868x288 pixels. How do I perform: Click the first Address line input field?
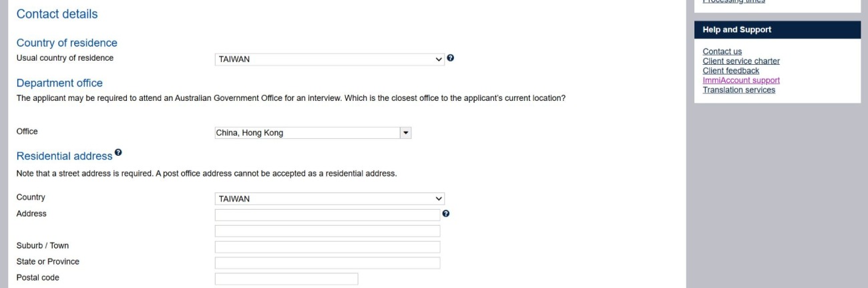pyautogui.click(x=327, y=215)
